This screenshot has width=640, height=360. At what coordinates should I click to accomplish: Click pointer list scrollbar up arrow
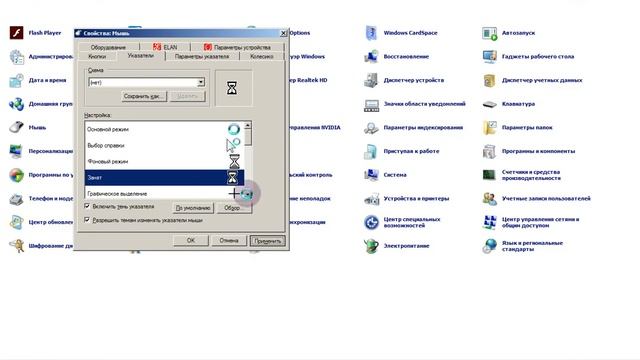(x=248, y=125)
